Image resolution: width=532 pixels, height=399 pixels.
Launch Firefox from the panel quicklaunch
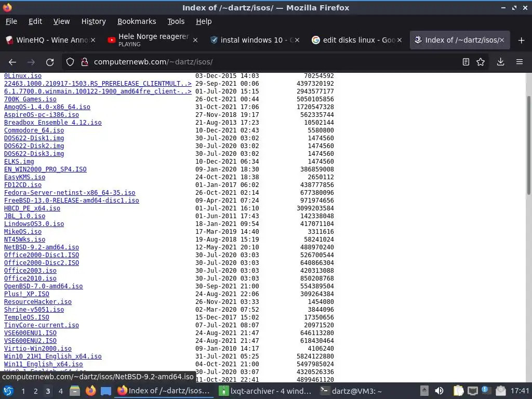(x=90, y=391)
